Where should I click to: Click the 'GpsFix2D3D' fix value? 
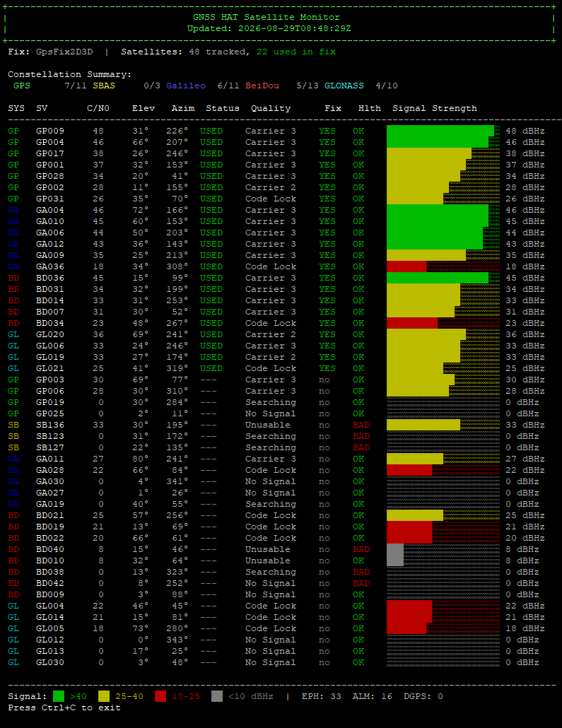click(x=64, y=52)
